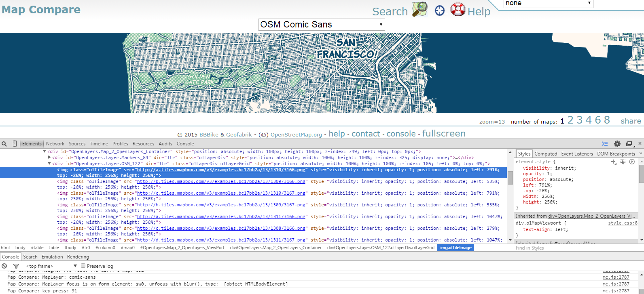Viewport: 644px width, 294px height.
Task: Hide the console drawer icon
Action: (x=605, y=144)
